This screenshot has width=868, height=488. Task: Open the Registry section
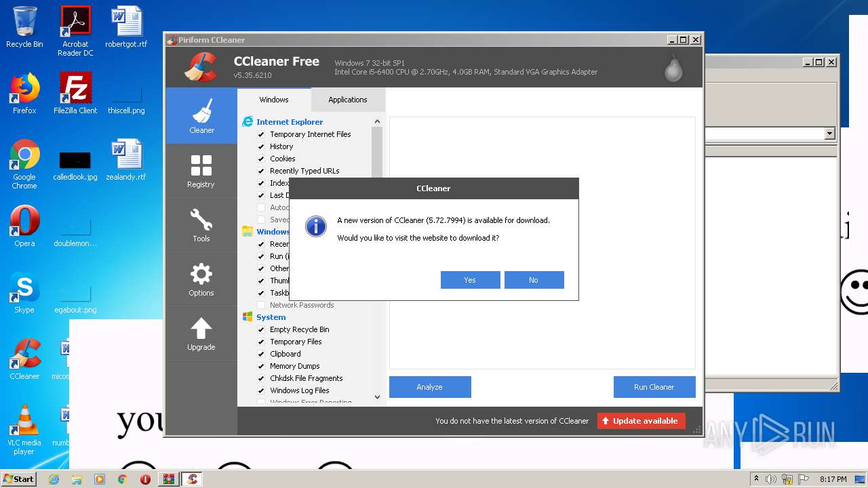[x=201, y=171]
